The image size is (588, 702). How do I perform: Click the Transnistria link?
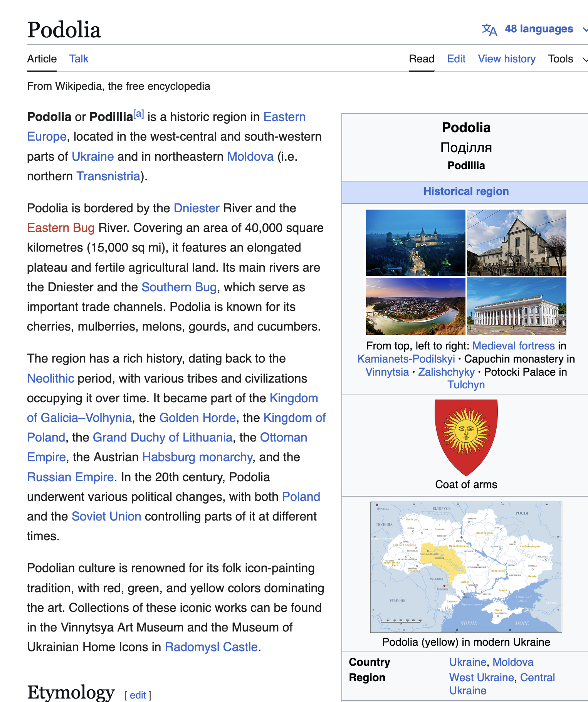click(x=108, y=176)
